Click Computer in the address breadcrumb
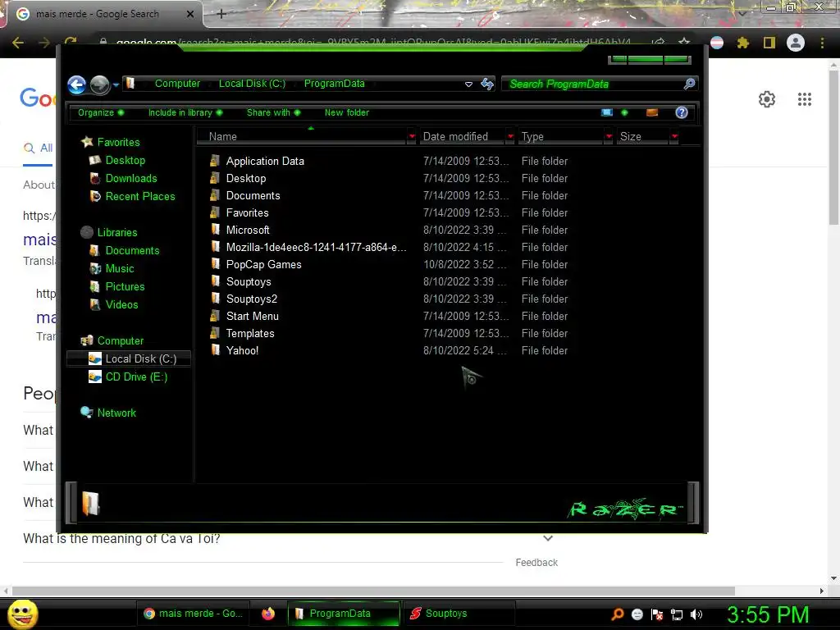This screenshot has width=840, height=630. (x=177, y=84)
